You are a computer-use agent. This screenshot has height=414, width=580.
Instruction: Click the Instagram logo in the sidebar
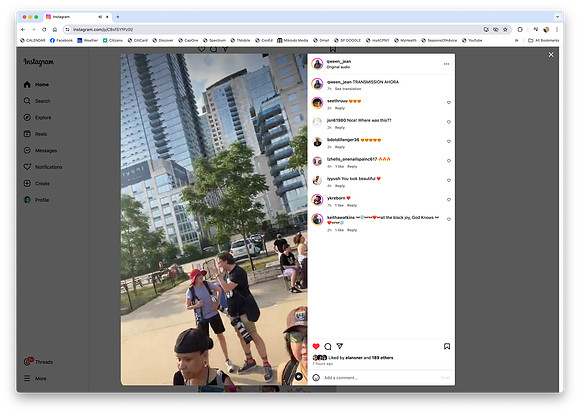[x=38, y=62]
